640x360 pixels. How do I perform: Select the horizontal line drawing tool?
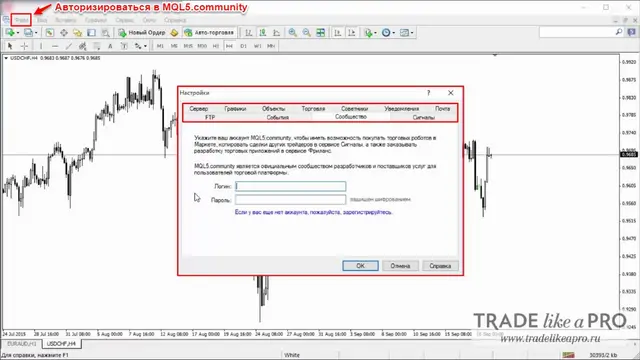coord(55,46)
